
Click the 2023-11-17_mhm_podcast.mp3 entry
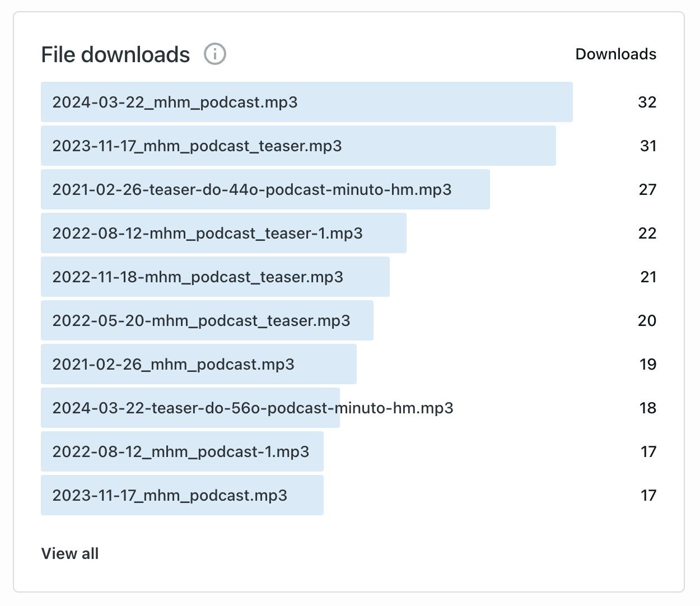pos(170,496)
